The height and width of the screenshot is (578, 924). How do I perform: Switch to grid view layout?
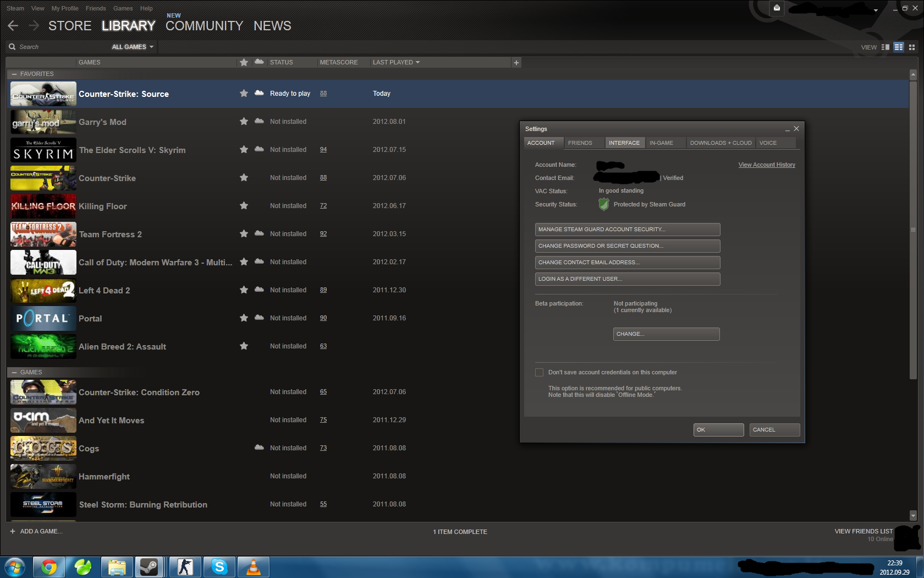click(x=912, y=47)
